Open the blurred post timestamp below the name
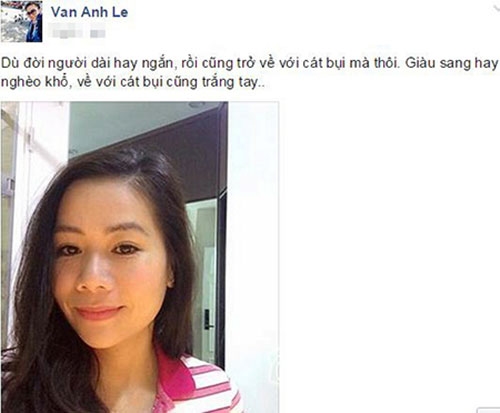Viewport: 500px width, 413px height. click(x=67, y=32)
